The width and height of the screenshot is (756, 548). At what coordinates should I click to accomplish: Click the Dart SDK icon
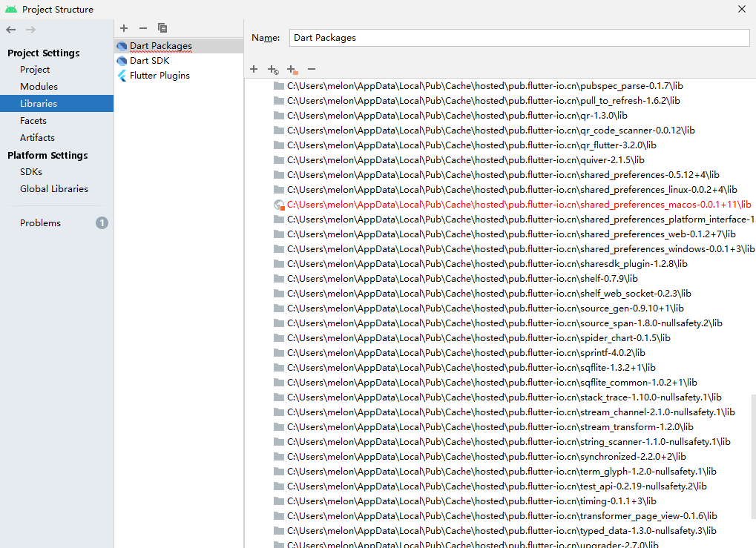coord(122,60)
